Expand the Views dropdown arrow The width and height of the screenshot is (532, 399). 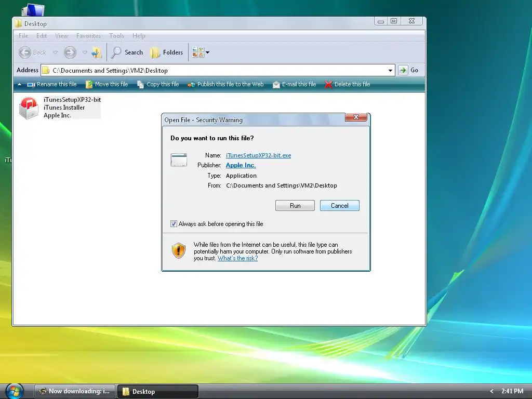[208, 52]
